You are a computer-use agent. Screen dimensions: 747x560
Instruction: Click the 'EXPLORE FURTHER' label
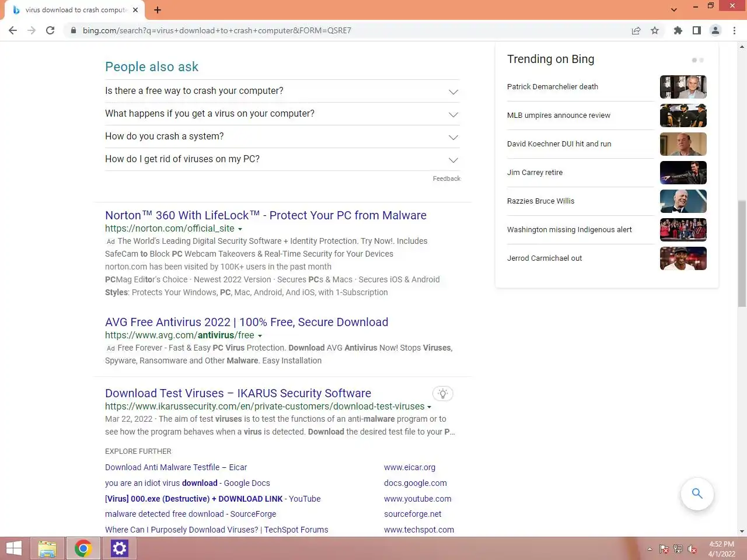pos(138,452)
